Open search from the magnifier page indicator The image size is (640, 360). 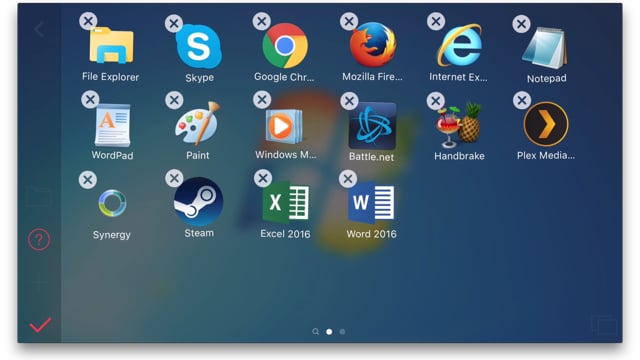316,331
